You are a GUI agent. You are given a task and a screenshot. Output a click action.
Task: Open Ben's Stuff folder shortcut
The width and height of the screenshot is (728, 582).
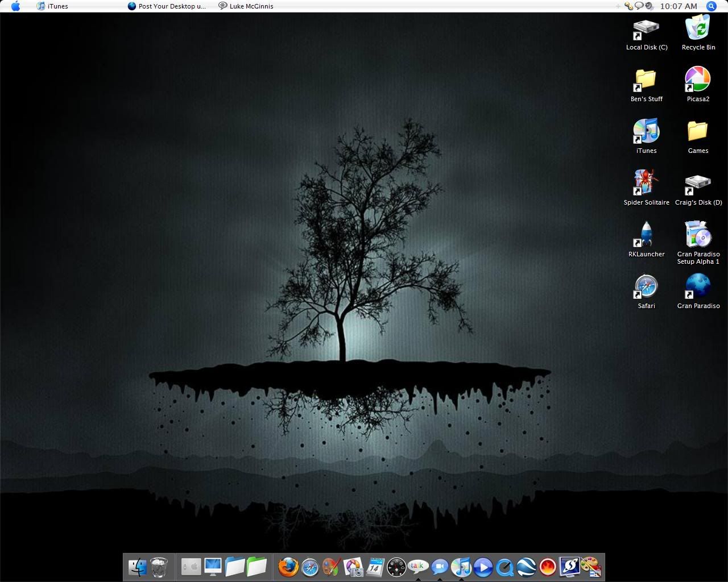click(x=647, y=86)
